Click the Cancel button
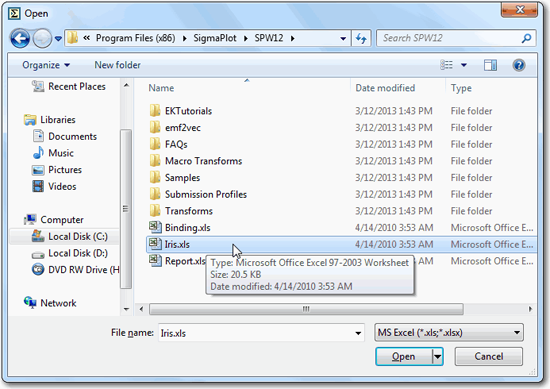The width and height of the screenshot is (550, 389). (x=489, y=357)
